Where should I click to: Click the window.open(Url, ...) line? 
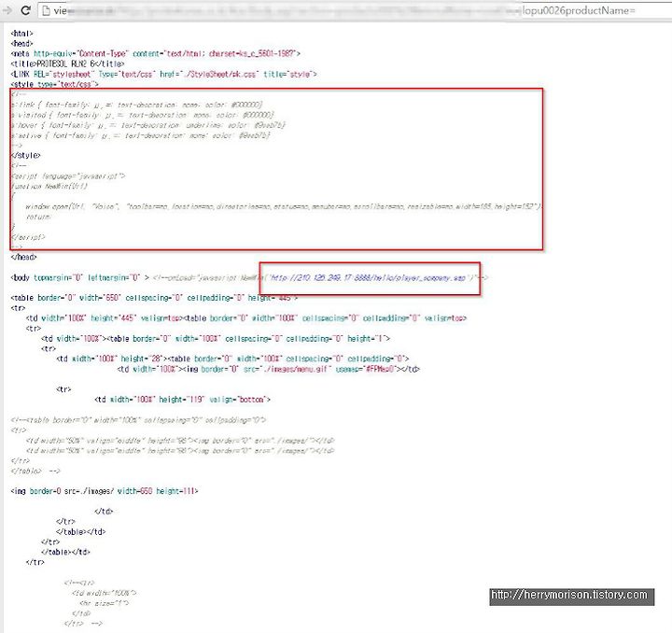tap(284, 206)
